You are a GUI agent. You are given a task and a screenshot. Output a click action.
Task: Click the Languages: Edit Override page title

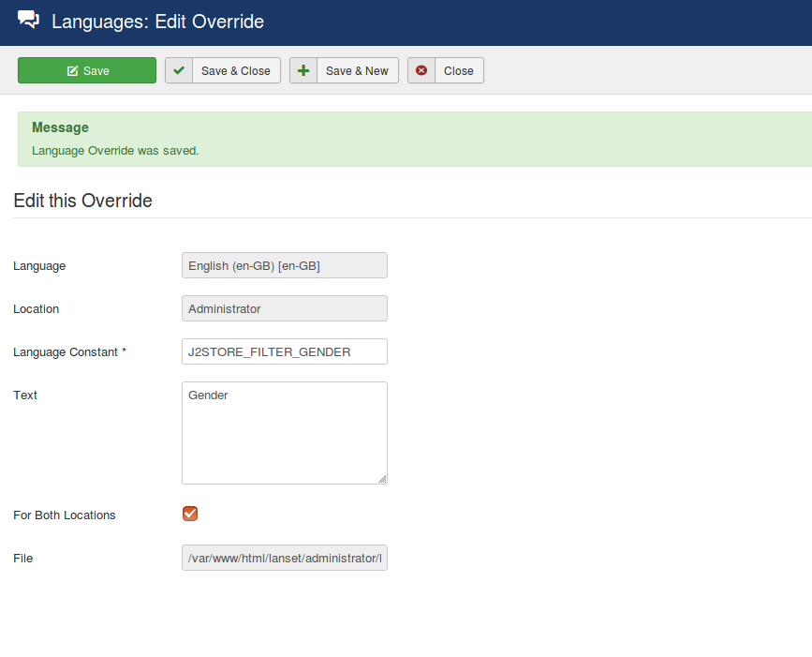[x=157, y=21]
